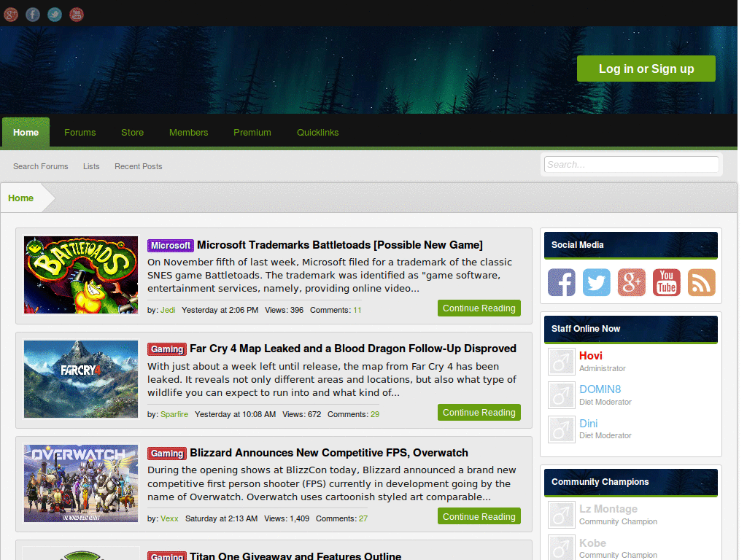Click the Log in or Sign up button
Image resolution: width=747 pixels, height=560 pixels.
coord(646,69)
